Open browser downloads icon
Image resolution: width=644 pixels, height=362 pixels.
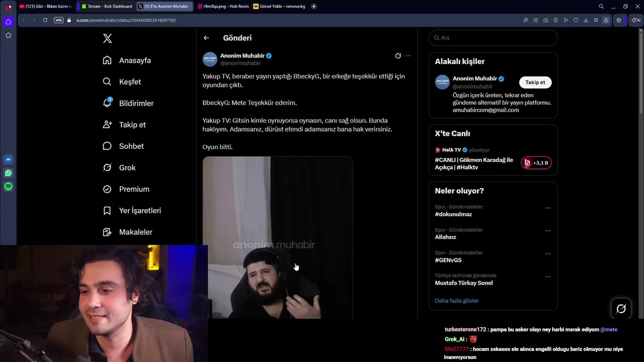click(586, 20)
